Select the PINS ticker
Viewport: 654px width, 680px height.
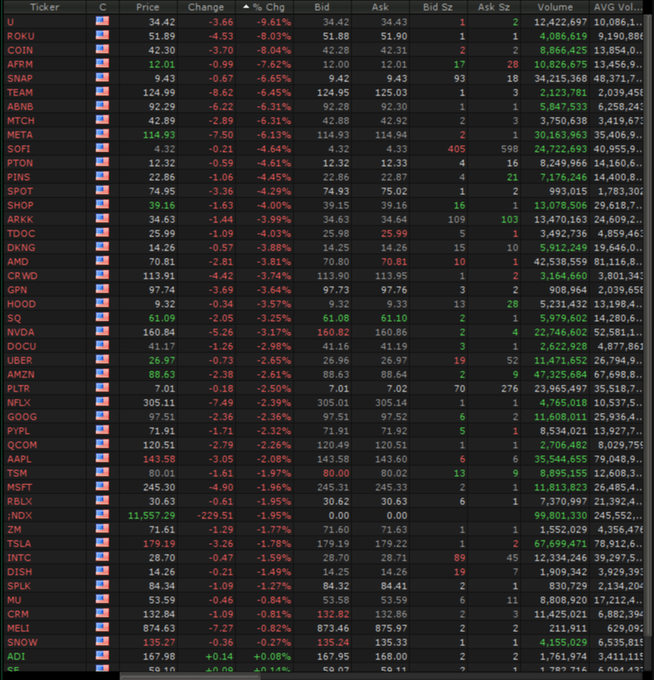tap(19, 177)
